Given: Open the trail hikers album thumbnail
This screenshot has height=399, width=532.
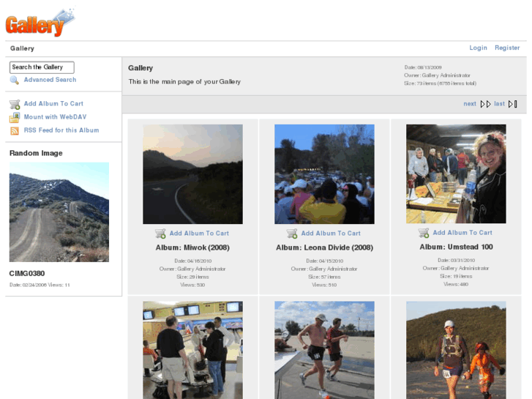Looking at the screenshot, I should pos(456,350).
